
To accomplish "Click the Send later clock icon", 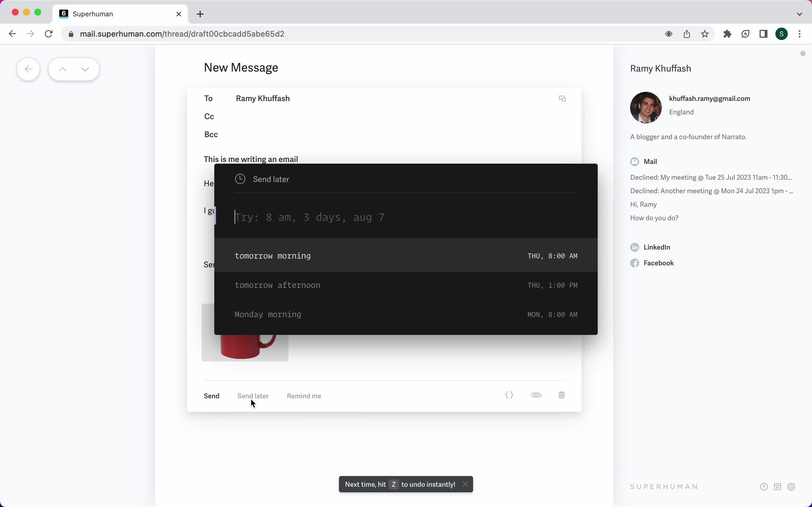I will [x=240, y=179].
